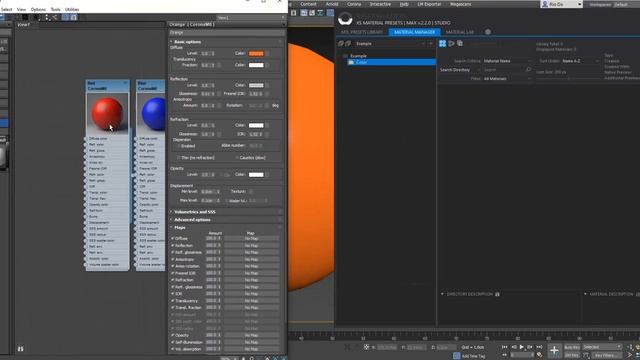640x360 pixels.
Task: Click the Diffuse row No Map button
Action: [251, 238]
